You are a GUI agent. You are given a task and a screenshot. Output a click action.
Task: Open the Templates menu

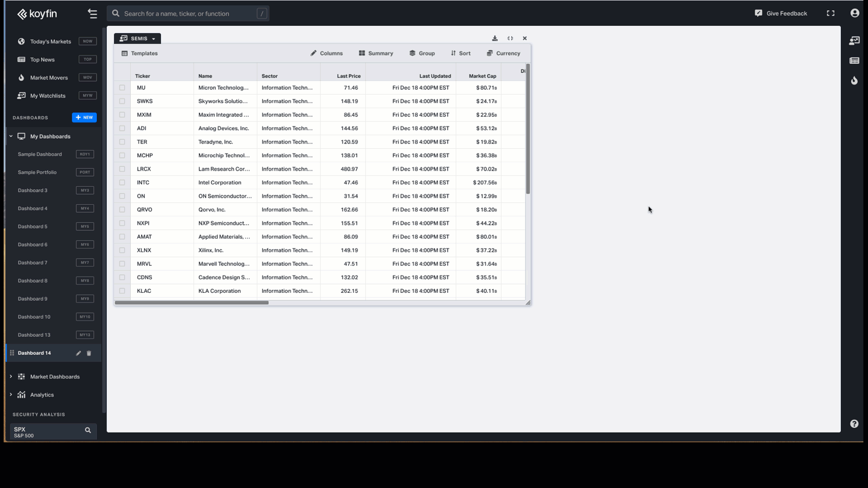coord(140,54)
